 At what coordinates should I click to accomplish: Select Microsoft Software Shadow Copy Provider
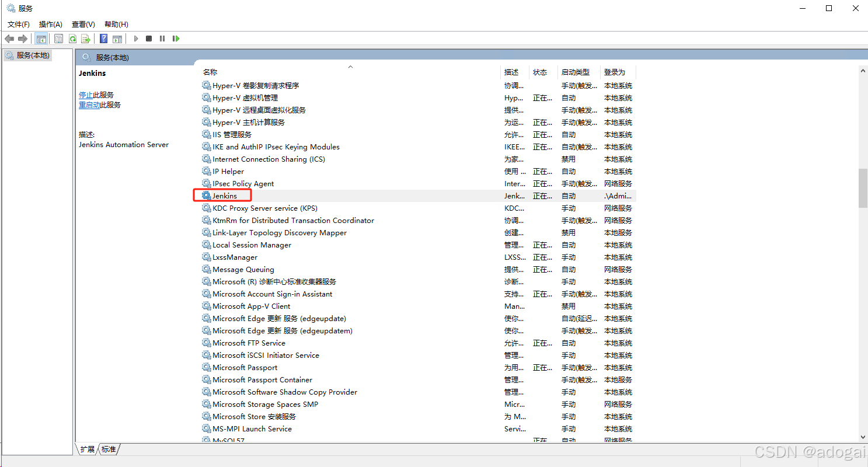click(418, 392)
